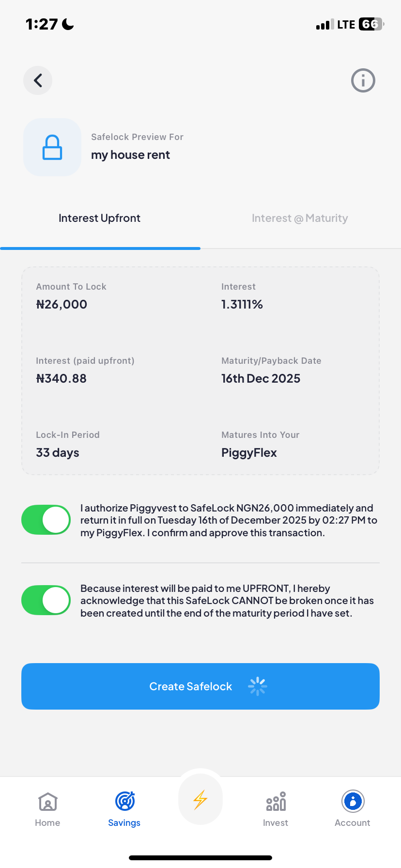The height and width of the screenshot is (868, 401).
Task: Disable the Safelock authorization toggle
Action: coord(46,519)
